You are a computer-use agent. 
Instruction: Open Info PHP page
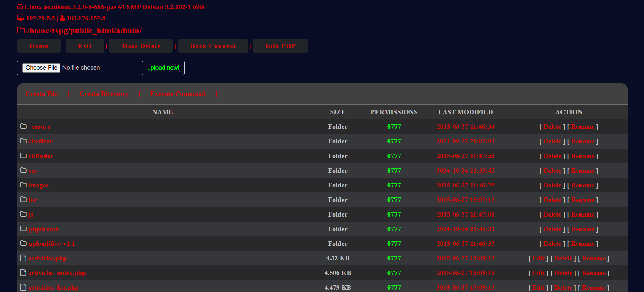coord(280,46)
